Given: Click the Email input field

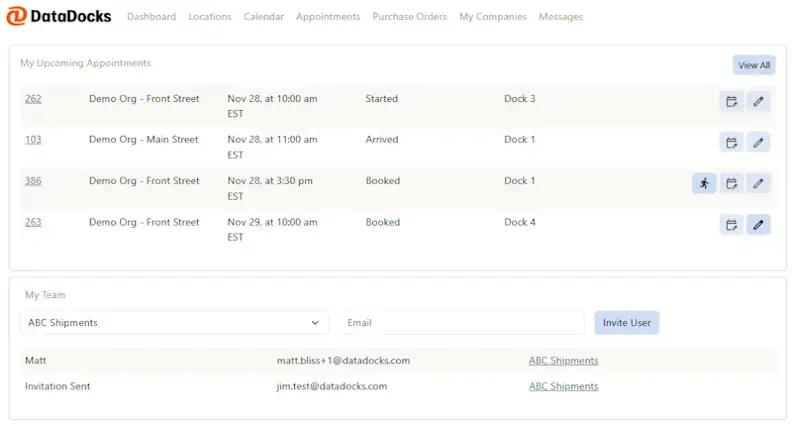Looking at the screenshot, I should pyautogui.click(x=461, y=323).
